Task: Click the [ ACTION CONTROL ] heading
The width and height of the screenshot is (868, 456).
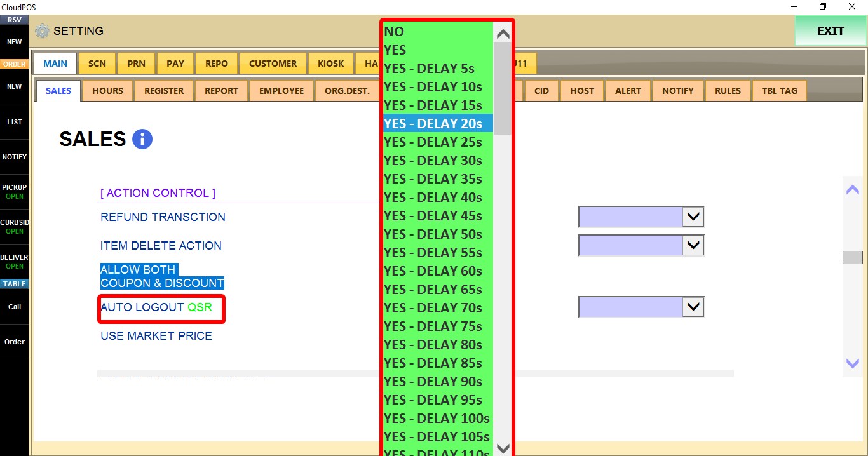Action: (158, 193)
